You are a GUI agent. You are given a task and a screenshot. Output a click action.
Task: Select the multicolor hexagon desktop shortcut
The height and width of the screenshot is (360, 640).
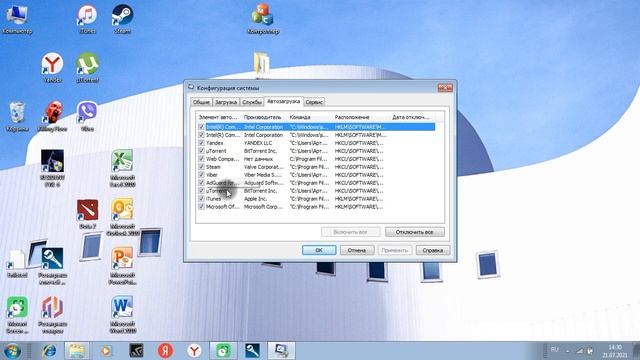(x=52, y=315)
